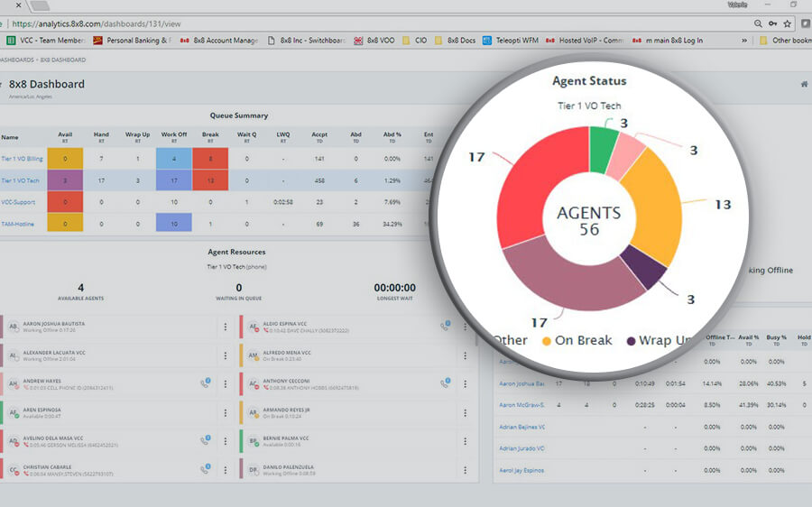The width and height of the screenshot is (812, 507).
Task: Open agent Aerol Jay Espinos in the table
Action: 521,470
